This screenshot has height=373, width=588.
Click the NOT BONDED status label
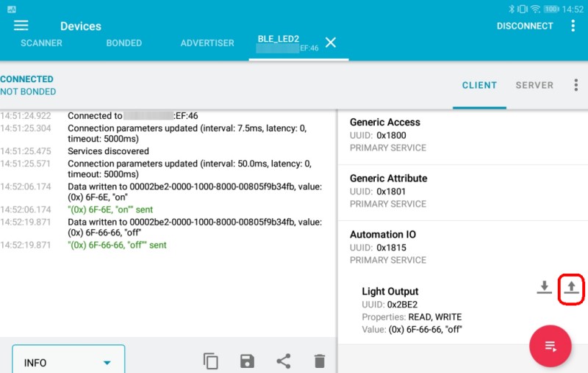[x=28, y=92]
